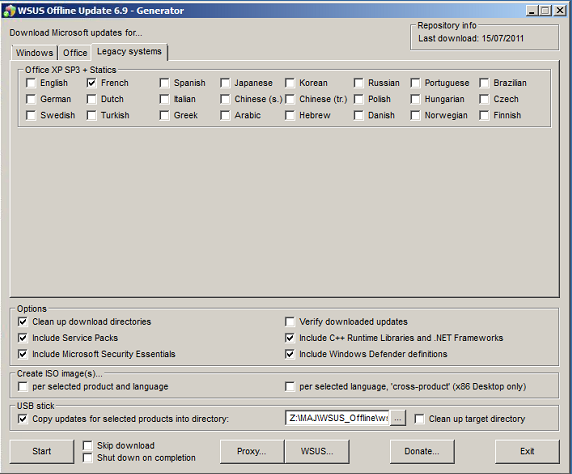Check the Korean checkbox
This screenshot has height=474, width=572.
[x=290, y=83]
